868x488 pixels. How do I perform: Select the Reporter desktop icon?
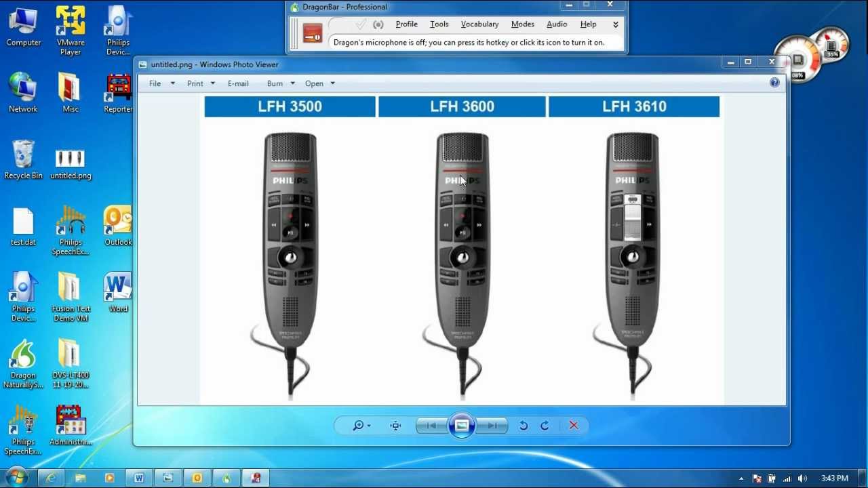(118, 93)
